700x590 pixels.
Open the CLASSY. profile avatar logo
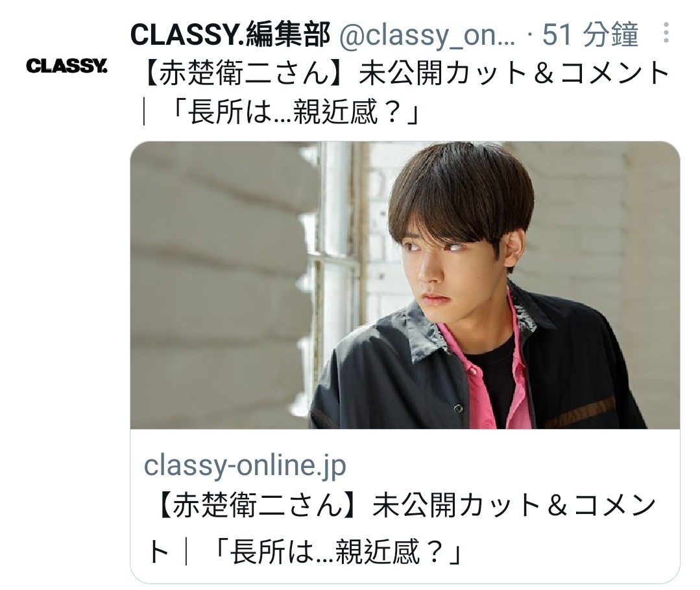[67, 66]
